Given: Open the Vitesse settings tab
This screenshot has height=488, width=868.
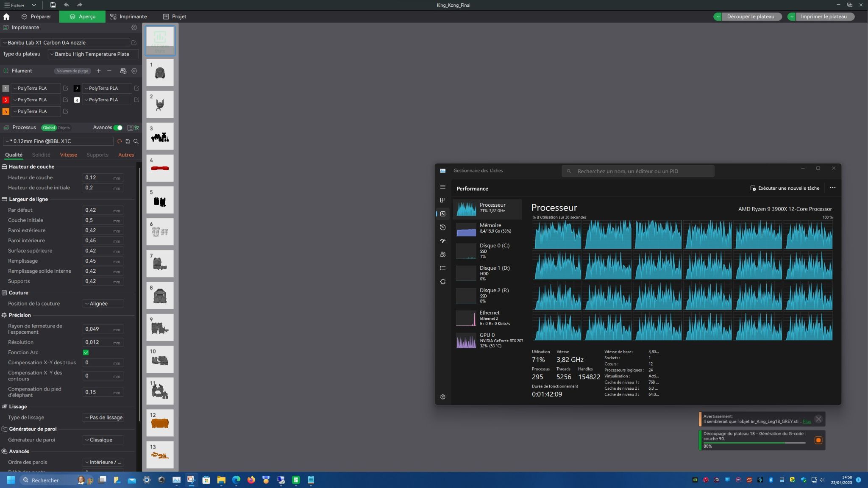Looking at the screenshot, I should [x=68, y=155].
